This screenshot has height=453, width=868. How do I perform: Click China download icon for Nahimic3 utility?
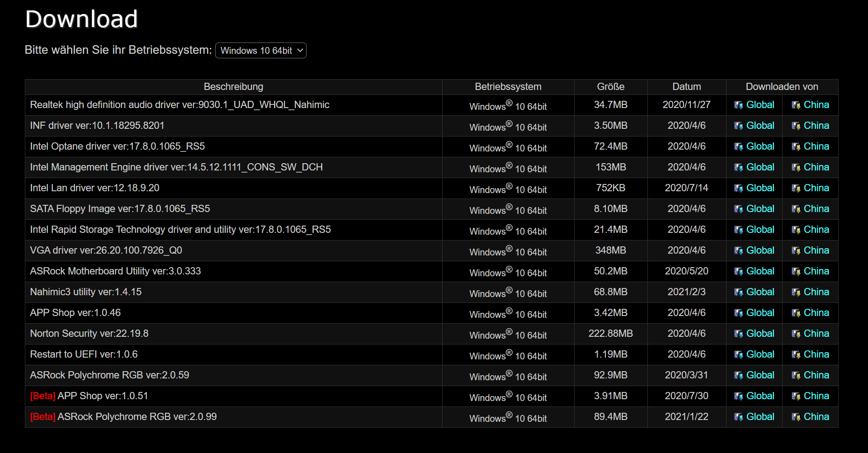pos(796,293)
